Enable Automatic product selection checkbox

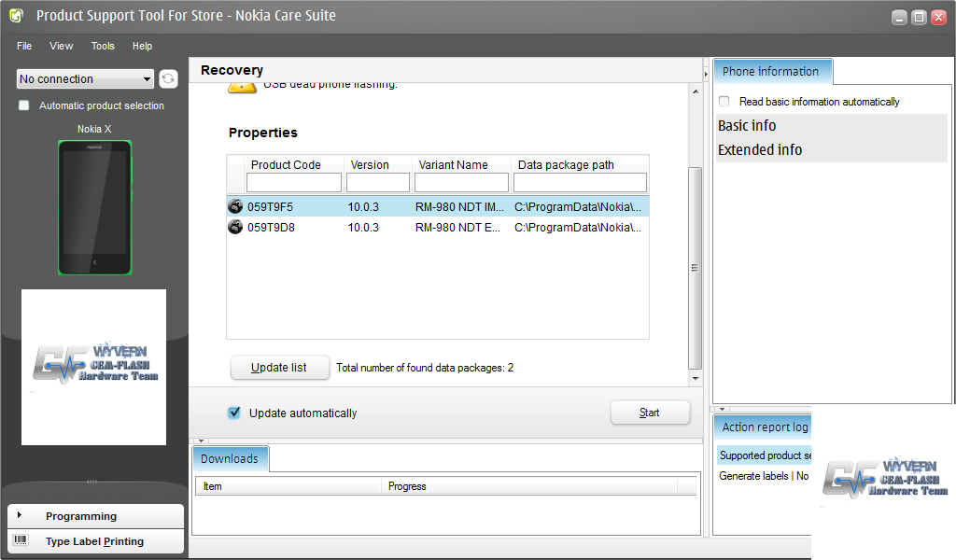(x=23, y=105)
